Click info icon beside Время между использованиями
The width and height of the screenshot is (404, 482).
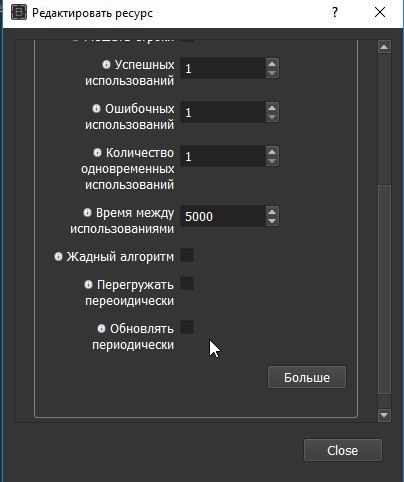87,212
